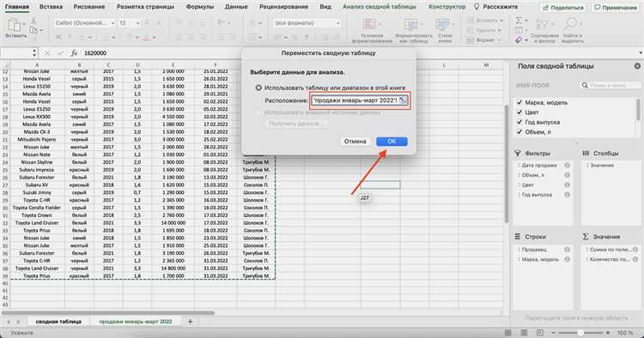This screenshot has width=644, height=338.
Task: Click the Fill icon below AutoSum
Action: pyautogui.click(x=519, y=30)
